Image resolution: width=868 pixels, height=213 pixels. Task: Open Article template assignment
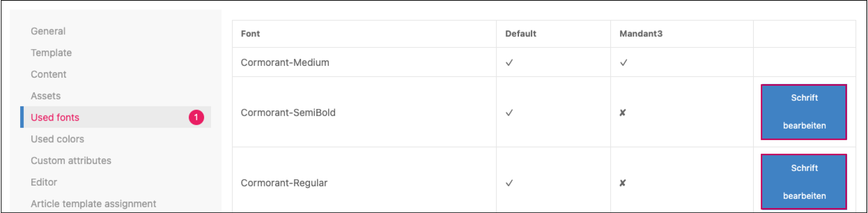[93, 204]
